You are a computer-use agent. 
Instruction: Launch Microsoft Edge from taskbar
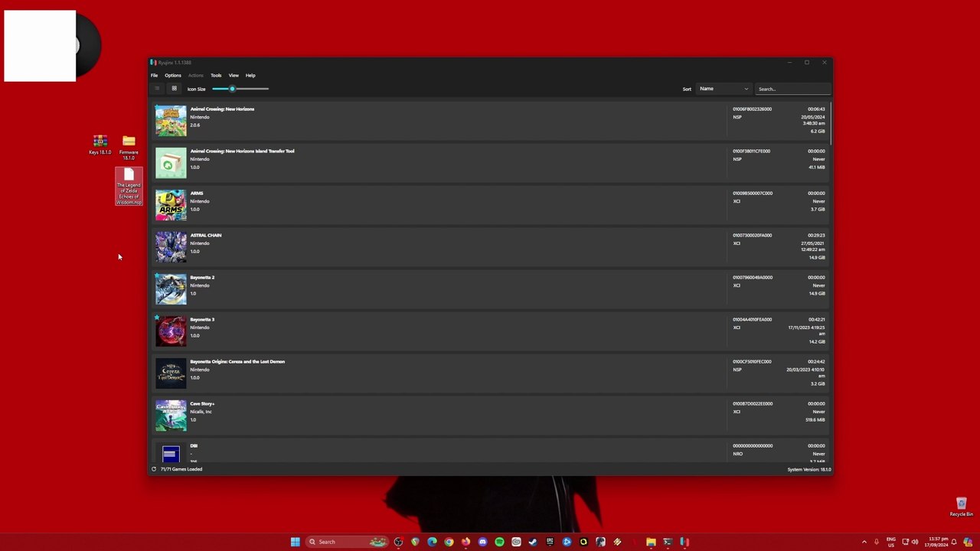tap(432, 542)
